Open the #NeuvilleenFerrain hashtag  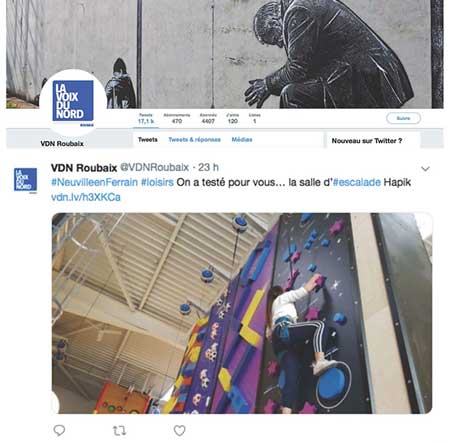pyautogui.click(x=94, y=182)
